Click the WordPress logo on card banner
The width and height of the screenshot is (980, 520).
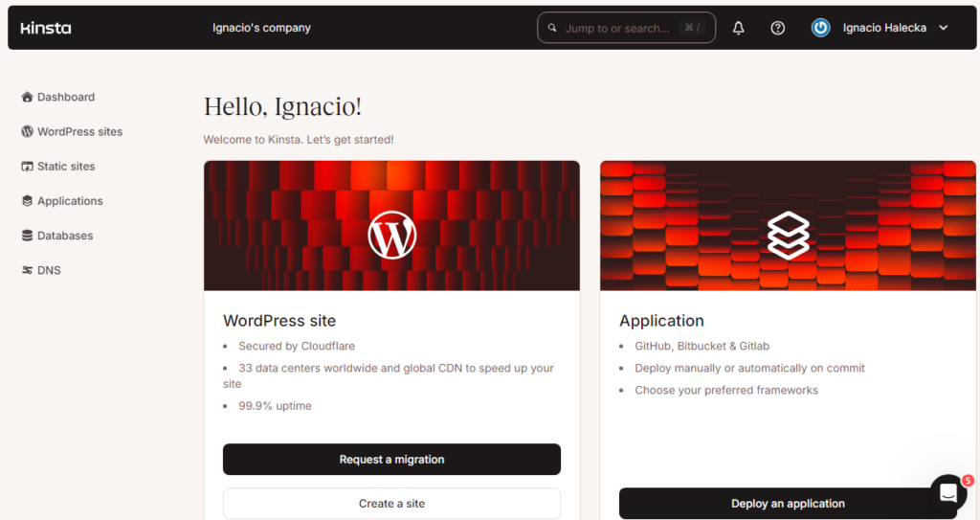point(391,236)
